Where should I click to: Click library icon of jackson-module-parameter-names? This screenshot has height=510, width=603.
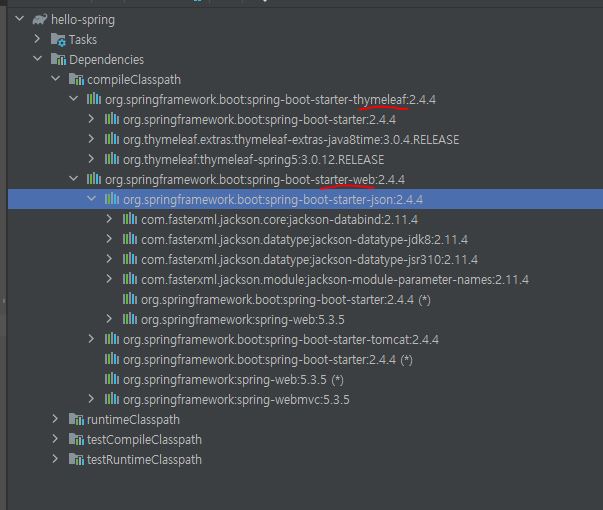130,279
